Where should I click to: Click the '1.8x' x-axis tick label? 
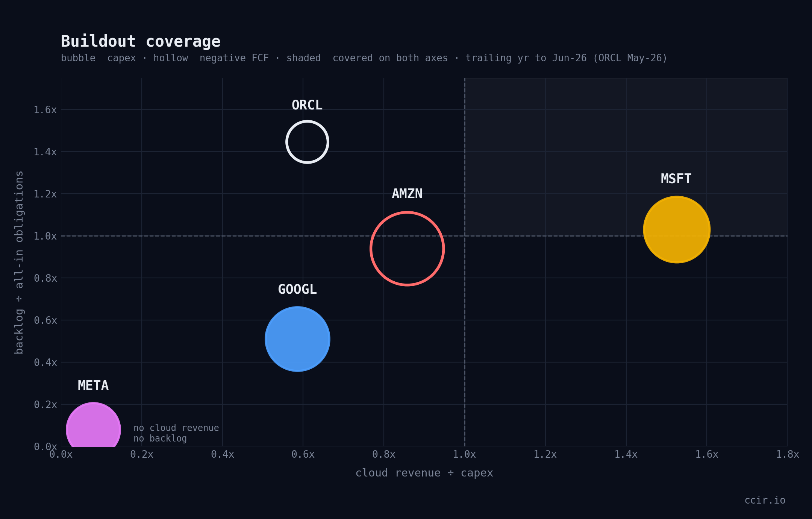click(788, 454)
